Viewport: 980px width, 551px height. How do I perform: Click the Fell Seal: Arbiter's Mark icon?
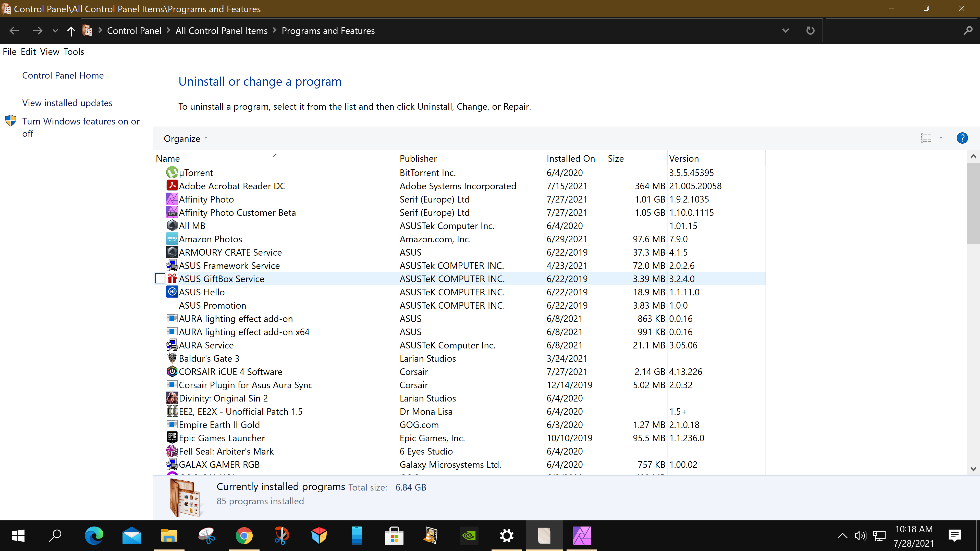click(x=172, y=451)
